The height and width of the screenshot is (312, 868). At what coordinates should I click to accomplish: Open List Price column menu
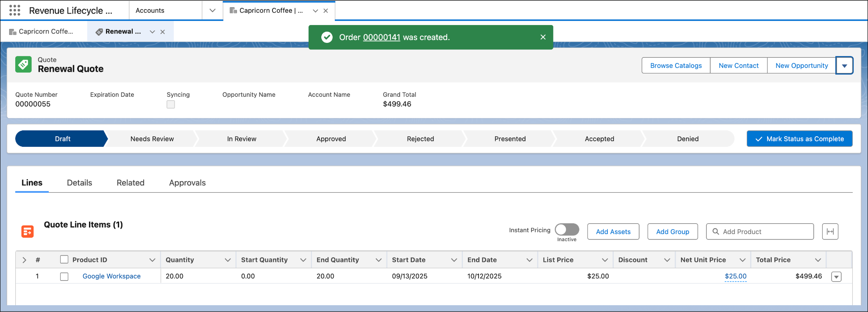[605, 260]
